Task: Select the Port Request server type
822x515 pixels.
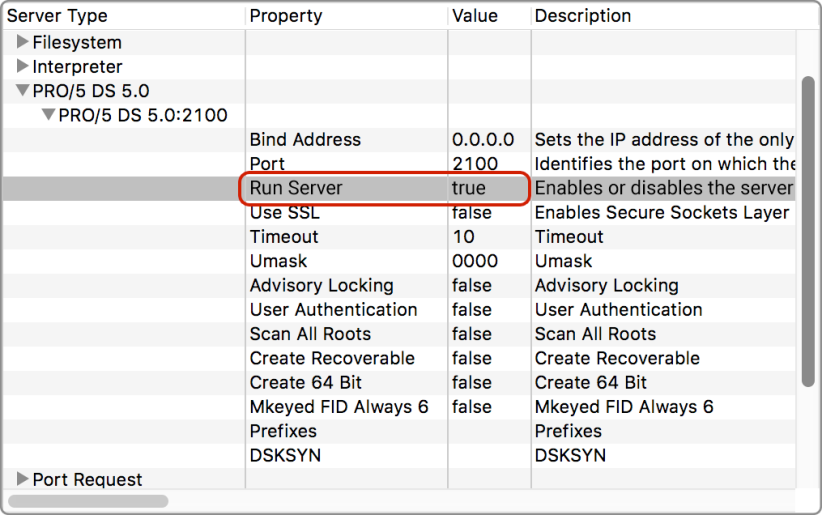Action: click(87, 479)
